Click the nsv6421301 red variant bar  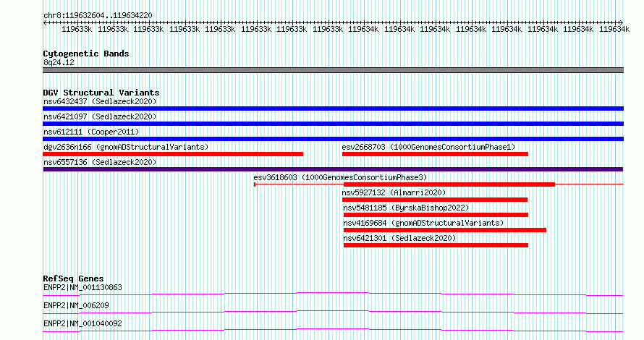coord(436,245)
